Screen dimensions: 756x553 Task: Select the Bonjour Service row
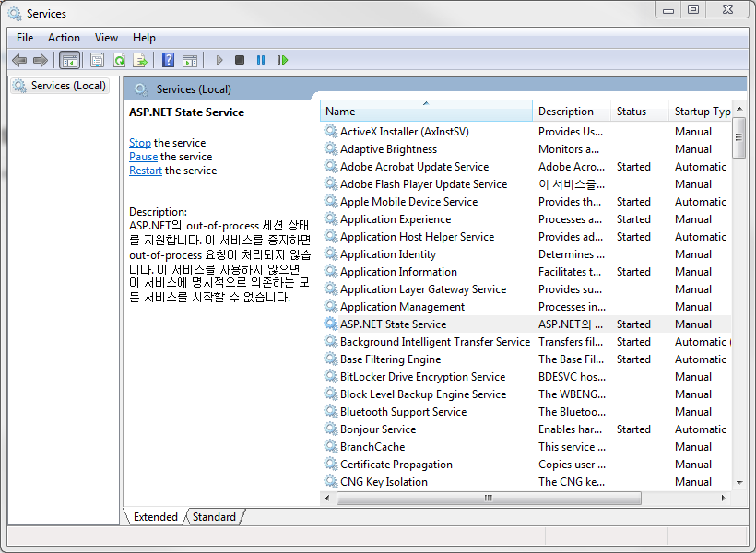(x=378, y=429)
